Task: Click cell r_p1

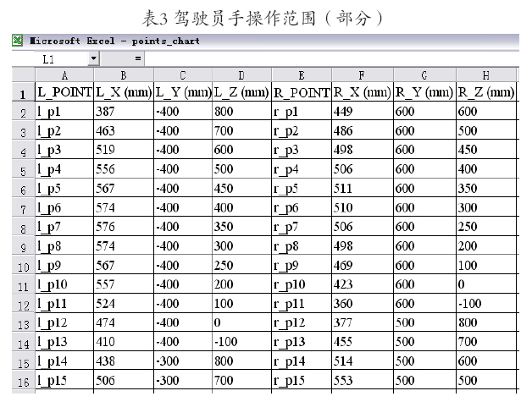Action: click(x=302, y=111)
